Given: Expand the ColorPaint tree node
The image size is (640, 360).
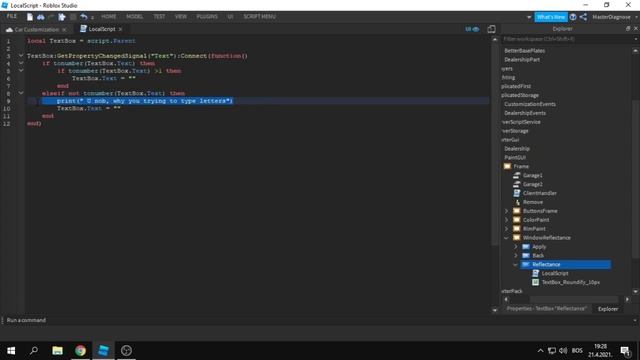Looking at the screenshot, I should point(507,220).
